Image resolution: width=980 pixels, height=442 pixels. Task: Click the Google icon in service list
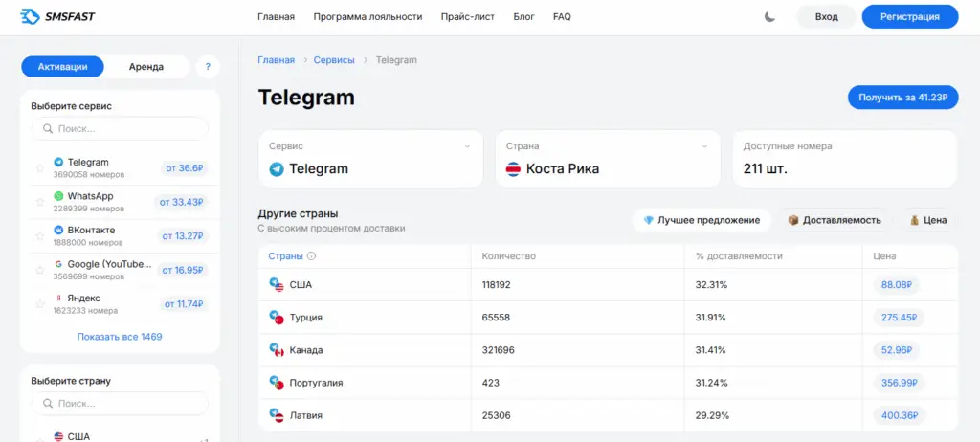[58, 264]
